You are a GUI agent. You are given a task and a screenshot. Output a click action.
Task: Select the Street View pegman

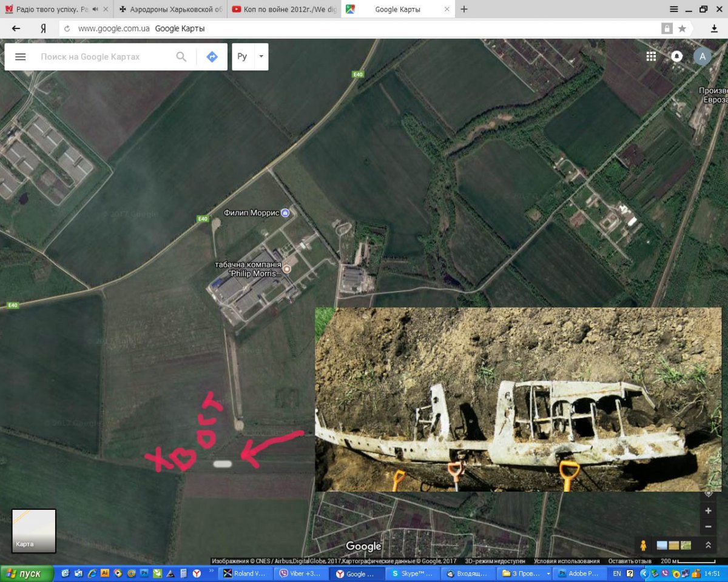(643, 545)
